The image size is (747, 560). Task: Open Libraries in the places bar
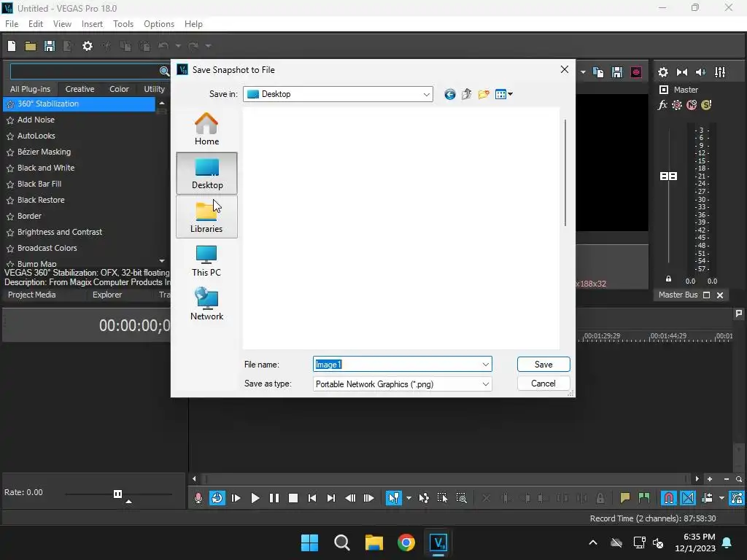pos(206,217)
